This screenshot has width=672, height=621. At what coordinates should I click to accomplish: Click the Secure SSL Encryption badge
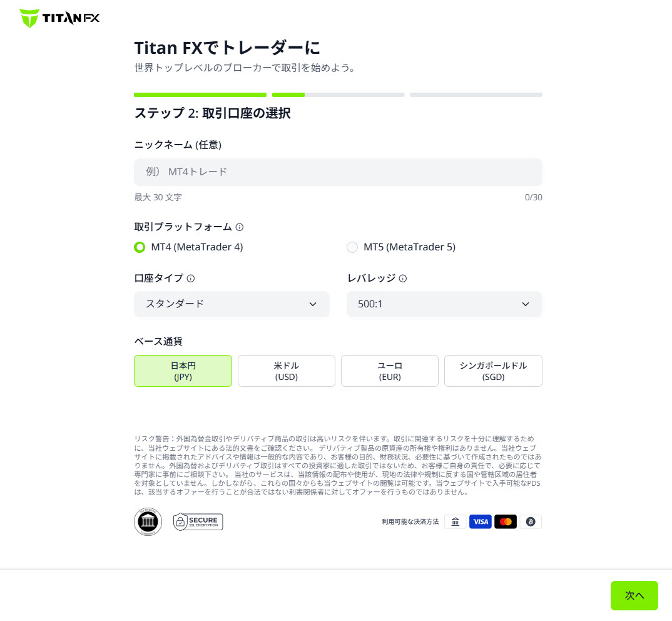[198, 521]
